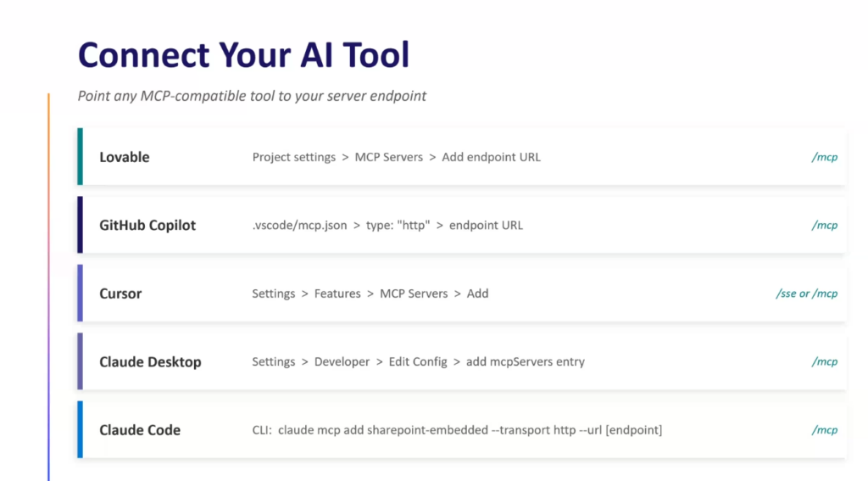The width and height of the screenshot is (868, 481).
Task: Click the blue accent bar beside Claude Code
Action: [x=80, y=429]
